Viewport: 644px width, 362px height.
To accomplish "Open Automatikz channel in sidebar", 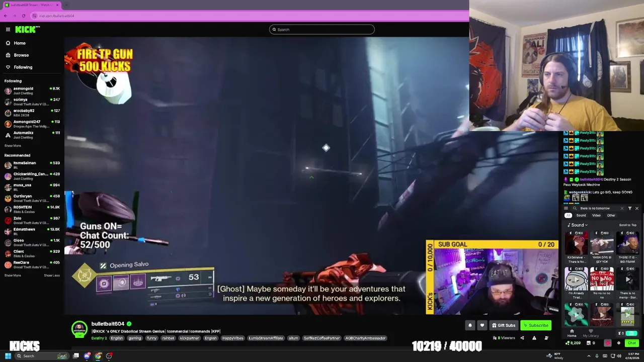I will [32, 135].
